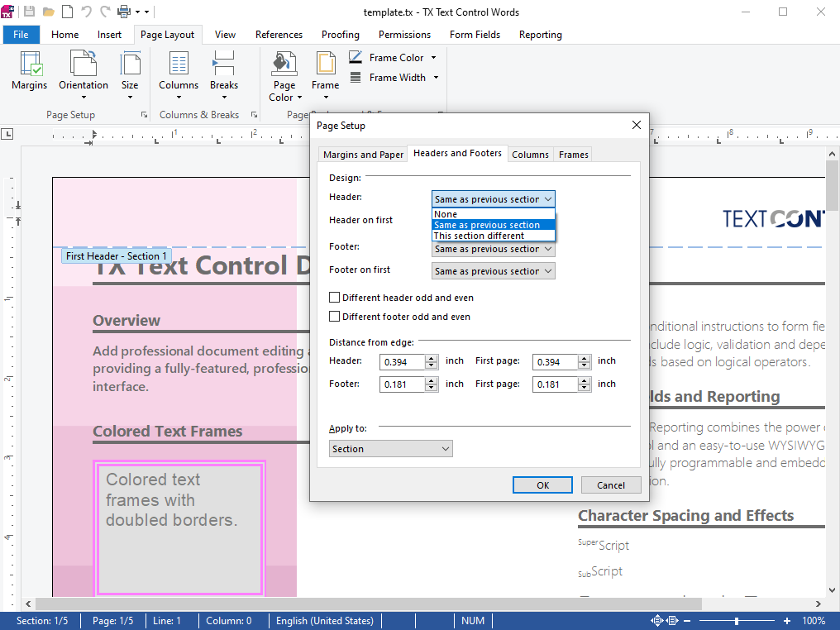Choose 'None' in header dropdown list
The width and height of the screenshot is (840, 630).
coord(446,214)
